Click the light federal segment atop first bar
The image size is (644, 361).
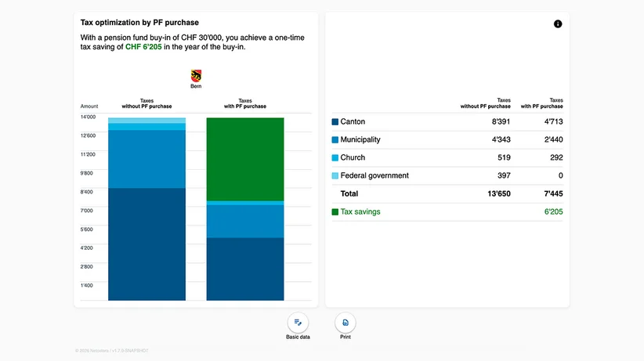coord(147,121)
